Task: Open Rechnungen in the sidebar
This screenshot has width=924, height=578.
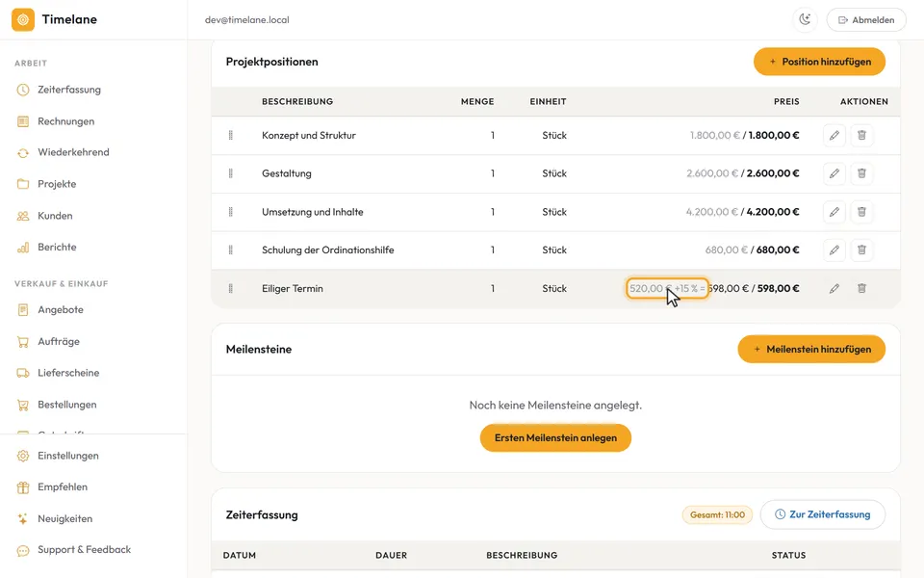Action: [65, 121]
